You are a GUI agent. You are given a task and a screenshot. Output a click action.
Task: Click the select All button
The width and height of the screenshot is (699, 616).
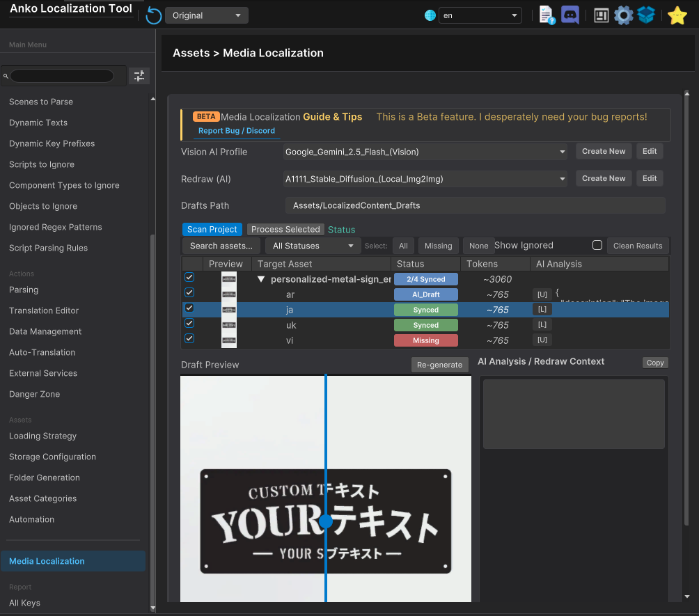[x=403, y=246]
